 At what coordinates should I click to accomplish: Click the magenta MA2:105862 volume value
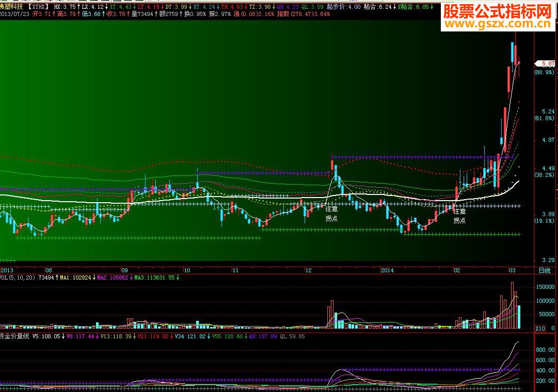tap(113, 277)
